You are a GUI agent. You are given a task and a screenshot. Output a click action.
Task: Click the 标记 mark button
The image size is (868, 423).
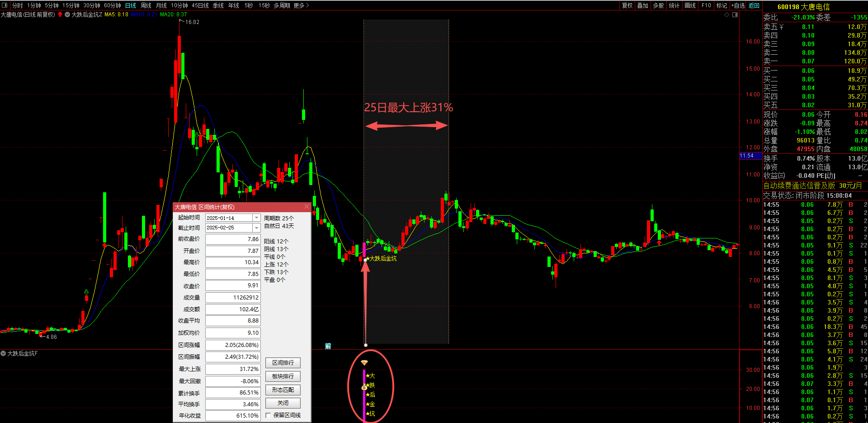(722, 5)
